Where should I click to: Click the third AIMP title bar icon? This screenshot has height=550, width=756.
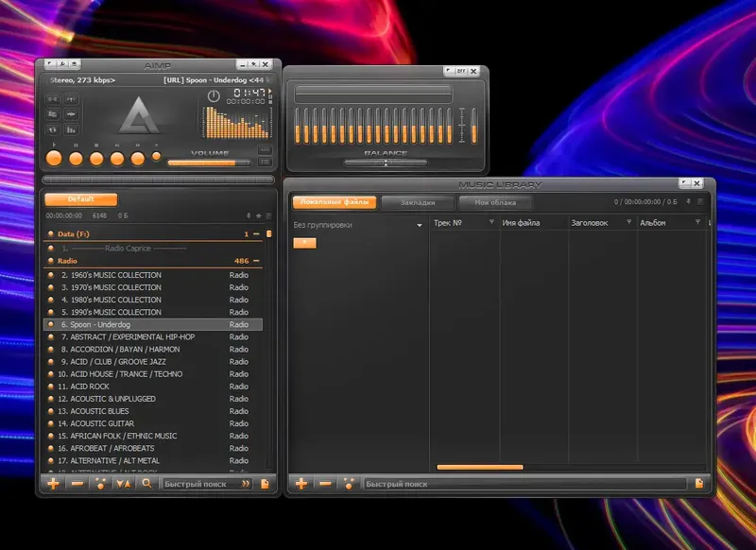[x=75, y=63]
